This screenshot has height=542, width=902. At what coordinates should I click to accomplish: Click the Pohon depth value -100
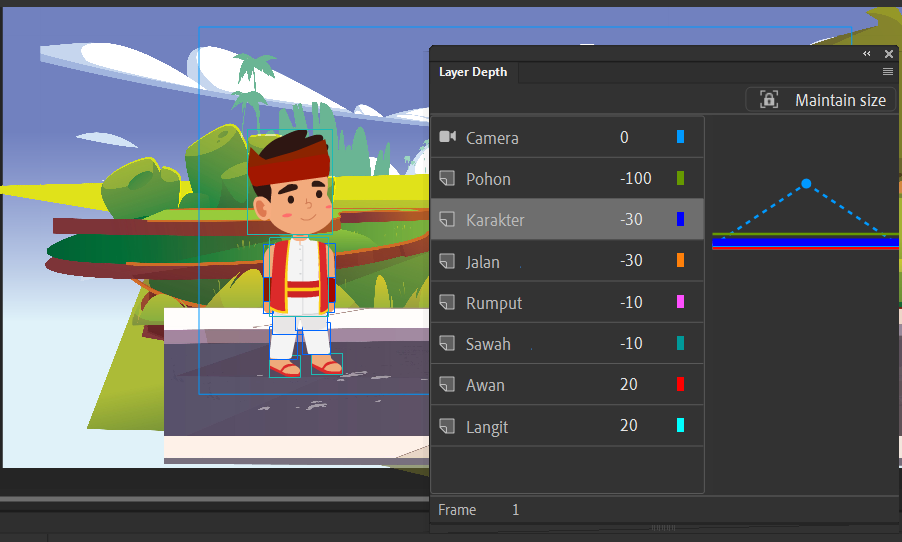pyautogui.click(x=636, y=178)
